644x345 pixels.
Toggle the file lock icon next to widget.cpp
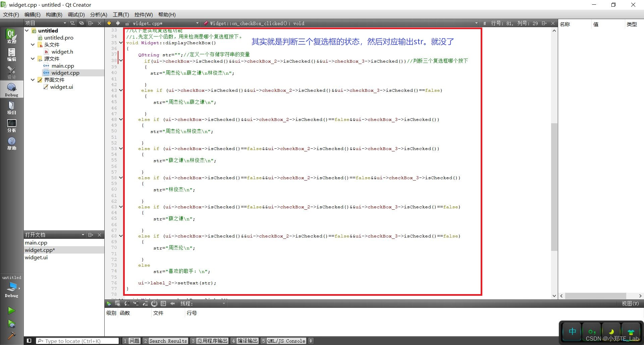[x=127, y=23]
